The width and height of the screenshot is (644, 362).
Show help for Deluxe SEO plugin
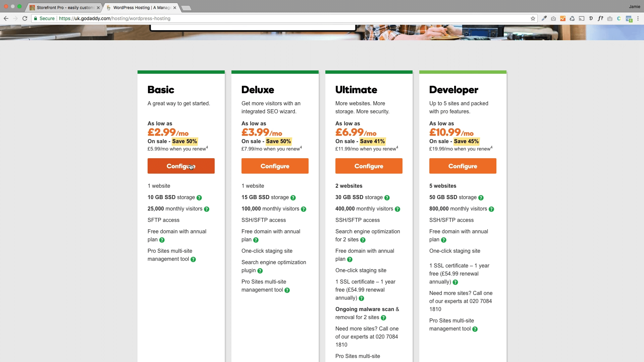point(260,271)
